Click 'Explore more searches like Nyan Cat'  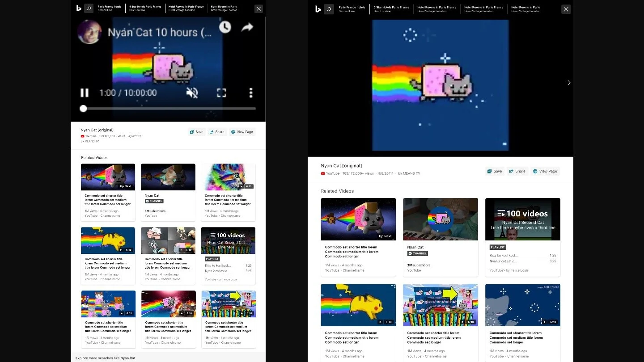[105, 358]
